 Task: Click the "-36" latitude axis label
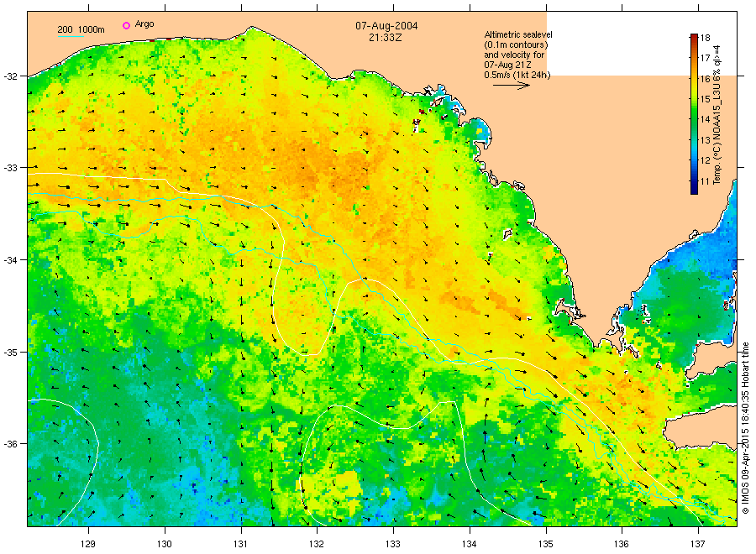pos(11,444)
